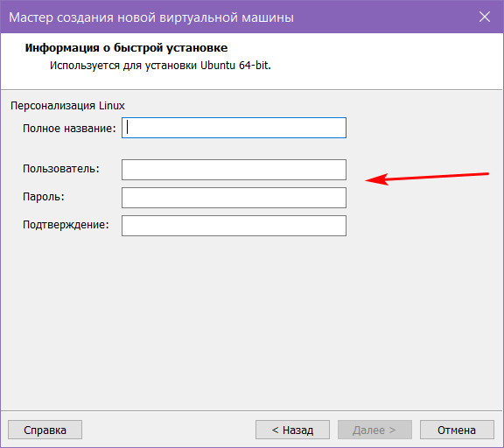Select the Пароль entry field
Image resolution: width=504 pixels, height=448 pixels.
[x=234, y=198]
